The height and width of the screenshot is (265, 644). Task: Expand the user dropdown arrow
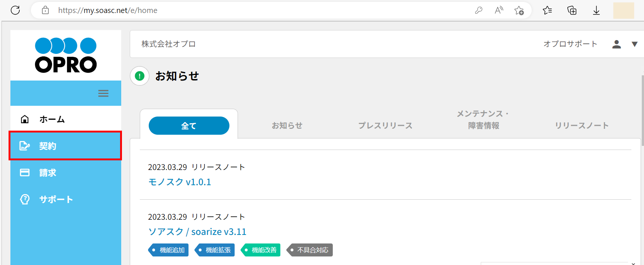click(635, 44)
